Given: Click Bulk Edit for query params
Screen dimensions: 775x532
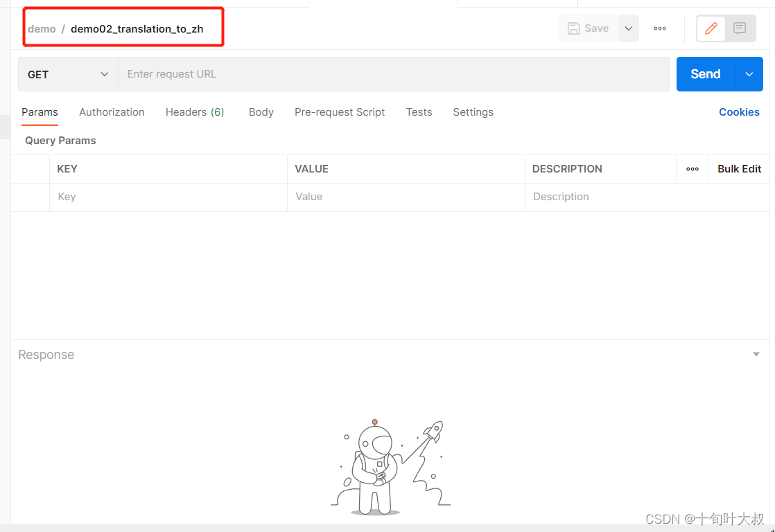Looking at the screenshot, I should click(739, 169).
